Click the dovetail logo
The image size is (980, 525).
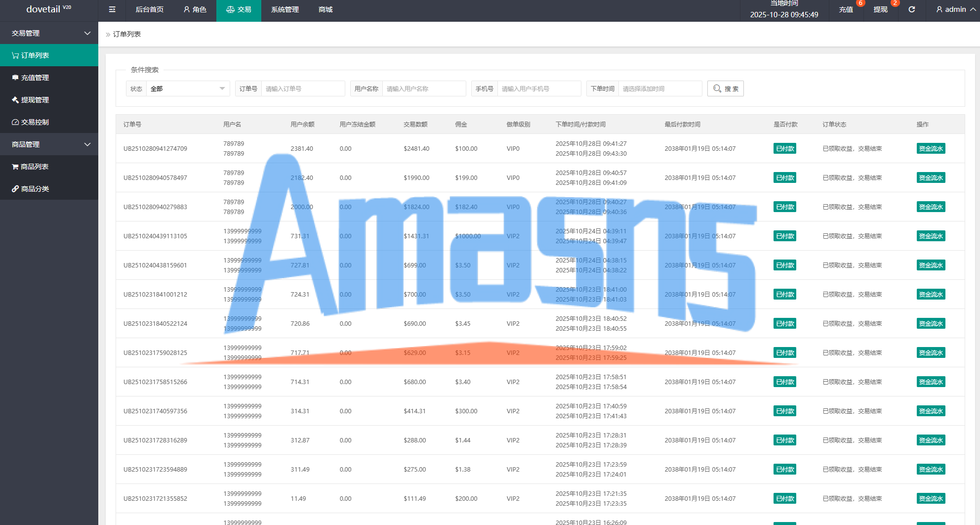48,9
